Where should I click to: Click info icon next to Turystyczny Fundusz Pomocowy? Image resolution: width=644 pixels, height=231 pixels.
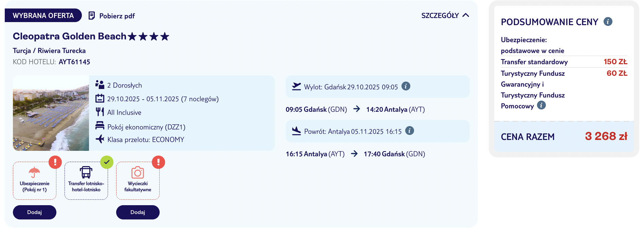(x=541, y=105)
